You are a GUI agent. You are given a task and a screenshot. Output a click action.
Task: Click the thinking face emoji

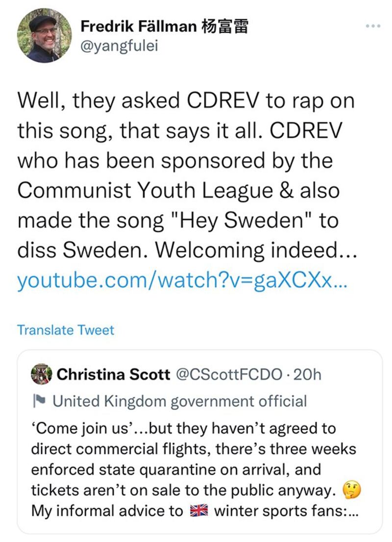(352, 489)
